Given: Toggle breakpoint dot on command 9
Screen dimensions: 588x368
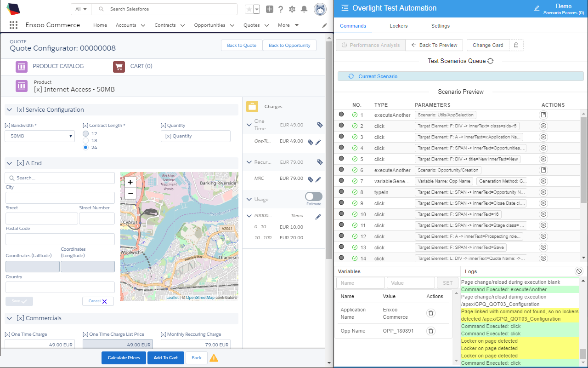Looking at the screenshot, I should [x=341, y=202].
